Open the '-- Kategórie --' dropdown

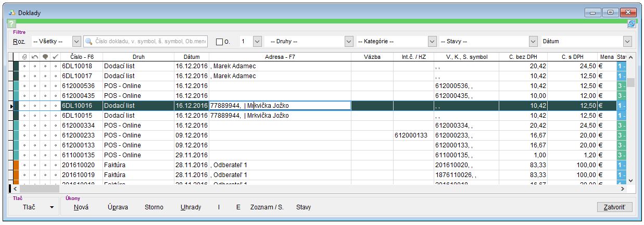click(x=432, y=42)
